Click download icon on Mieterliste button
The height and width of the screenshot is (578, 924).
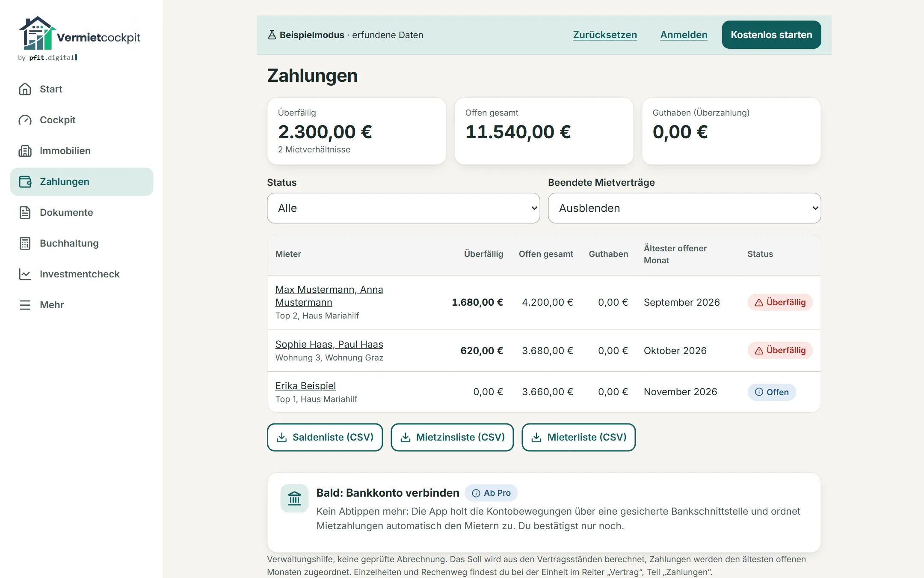tap(536, 437)
